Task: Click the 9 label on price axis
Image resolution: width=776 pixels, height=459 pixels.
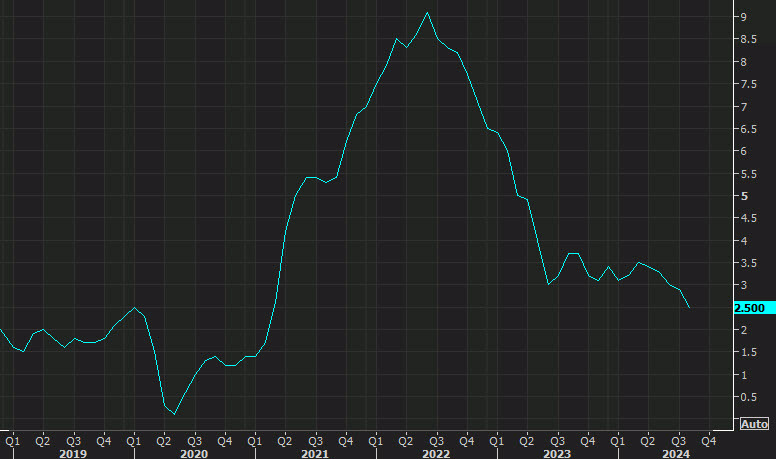Action: (x=744, y=17)
